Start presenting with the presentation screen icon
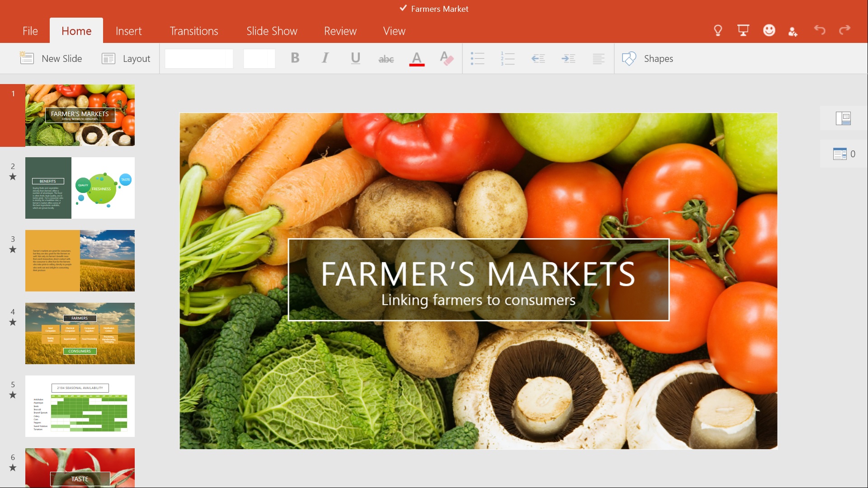The width and height of the screenshot is (868, 488). 743,31
